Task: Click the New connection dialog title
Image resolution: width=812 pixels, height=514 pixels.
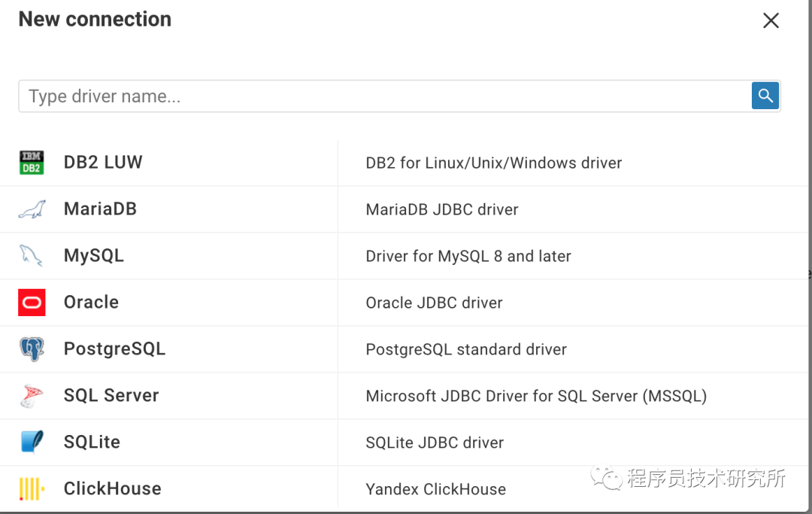Action: [94, 19]
